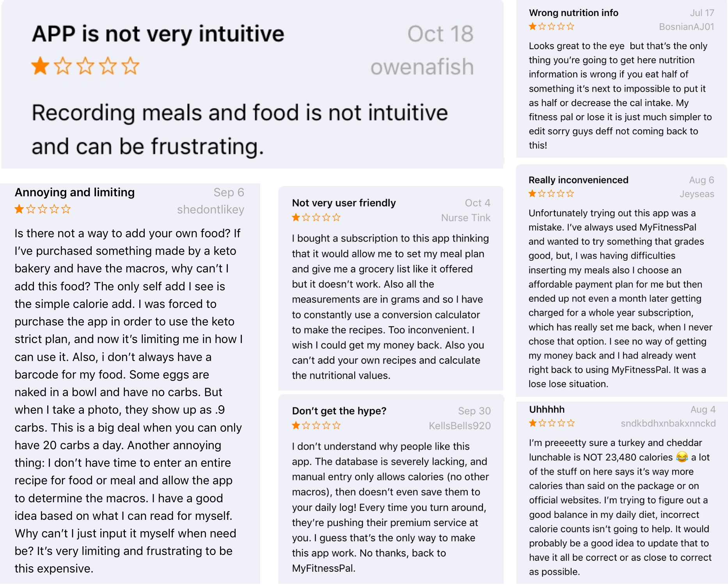Click the star rating under Don't get the hype?
Viewport: 728px width, 585px height.
tap(316, 425)
